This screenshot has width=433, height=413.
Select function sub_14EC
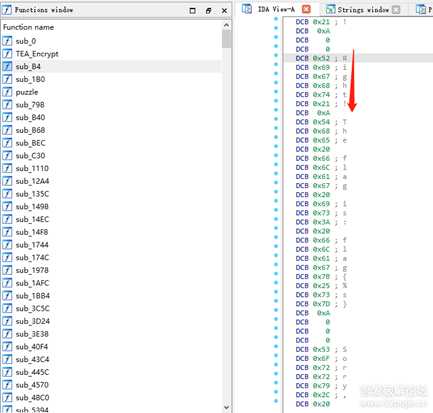coord(32,219)
